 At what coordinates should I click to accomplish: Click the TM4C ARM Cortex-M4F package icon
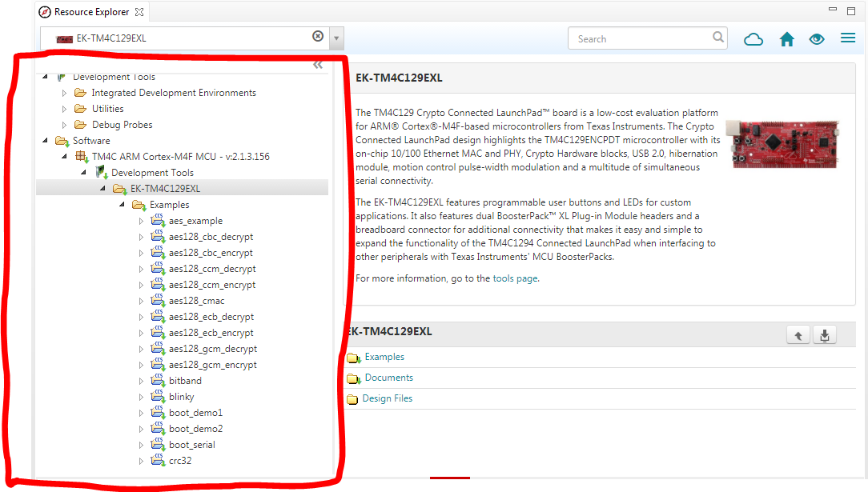[x=82, y=157]
